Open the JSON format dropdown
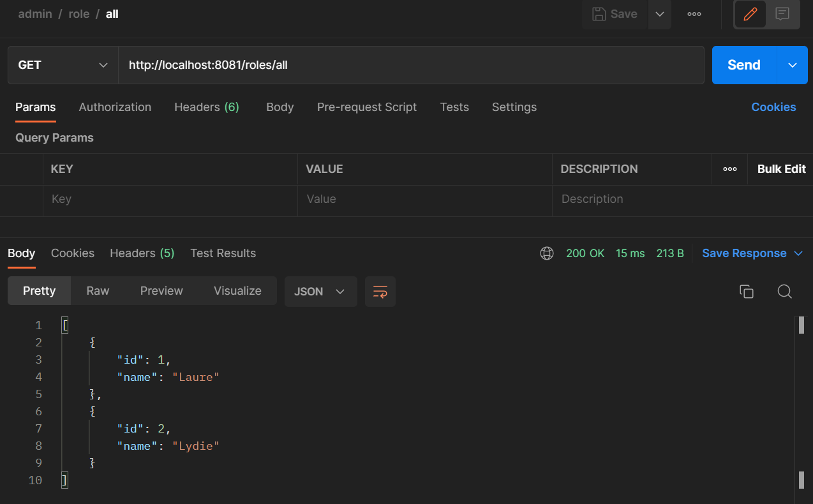This screenshot has height=504, width=813. click(x=320, y=291)
